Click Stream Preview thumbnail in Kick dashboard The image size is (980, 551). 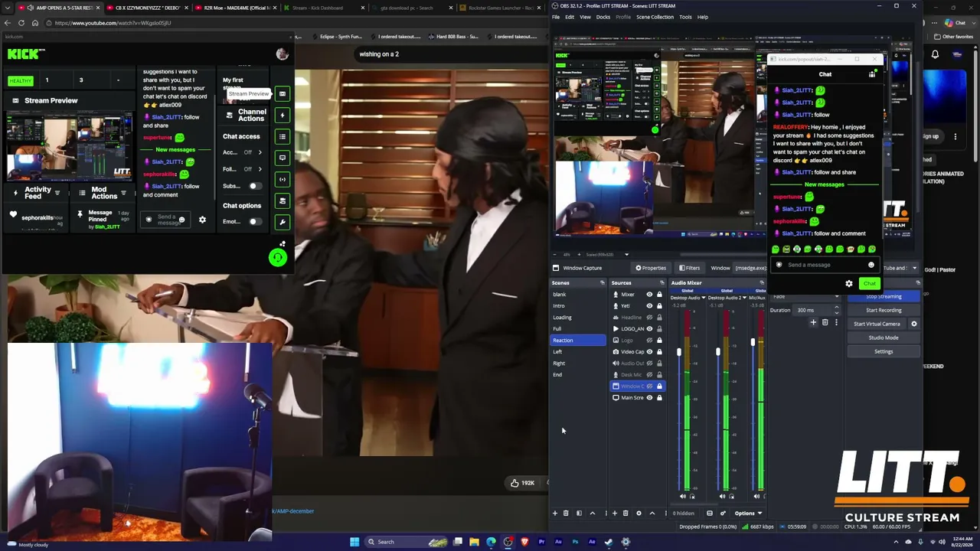pos(70,146)
